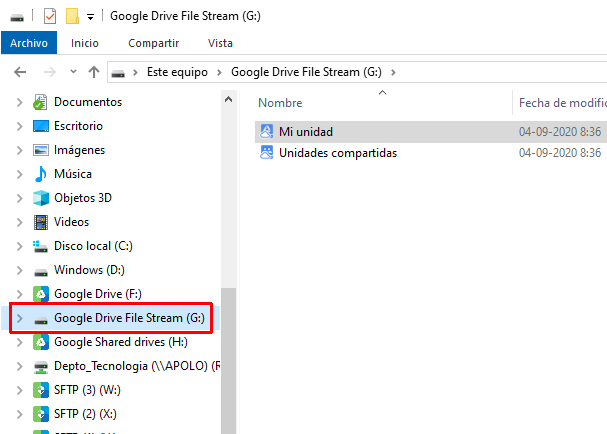The width and height of the screenshot is (607, 434).
Task: Click 'Este equipo' in the address breadcrumb
Action: tap(177, 72)
